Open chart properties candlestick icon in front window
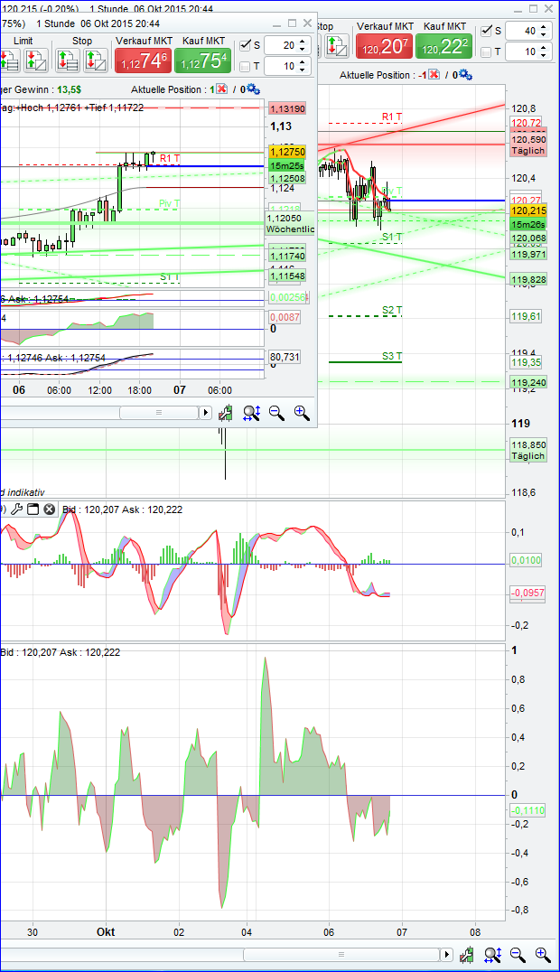The image size is (560, 972). pyautogui.click(x=225, y=413)
